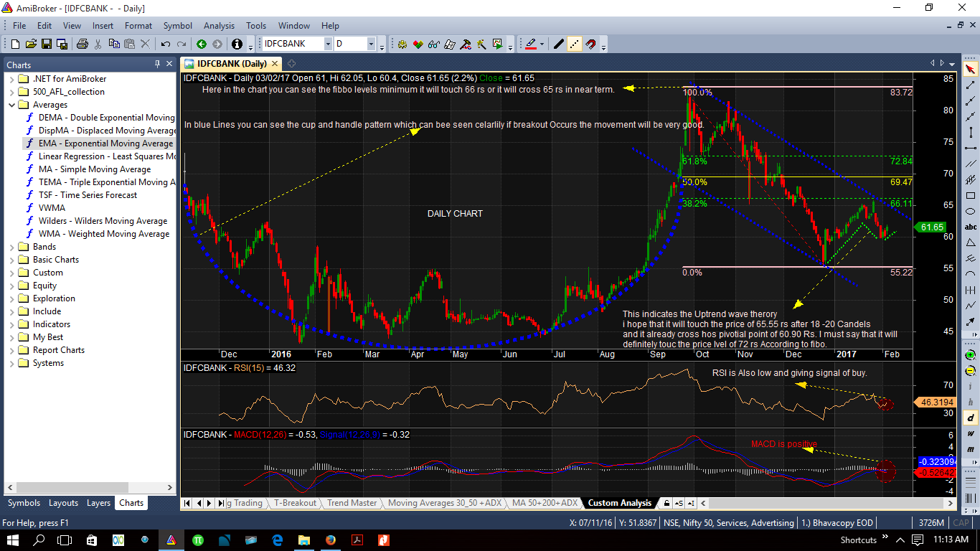
Task: Close the IDFCBANK (Daily) chart tab
Action: [274, 64]
